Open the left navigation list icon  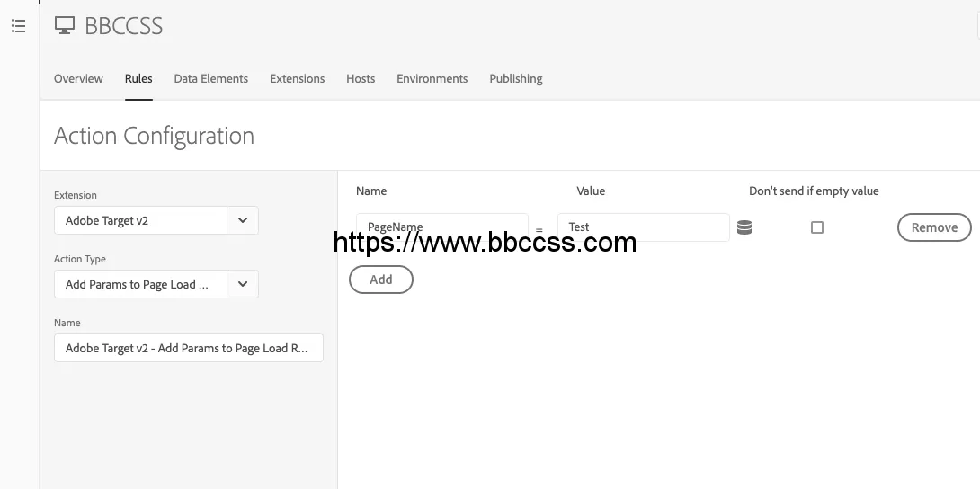tap(19, 25)
